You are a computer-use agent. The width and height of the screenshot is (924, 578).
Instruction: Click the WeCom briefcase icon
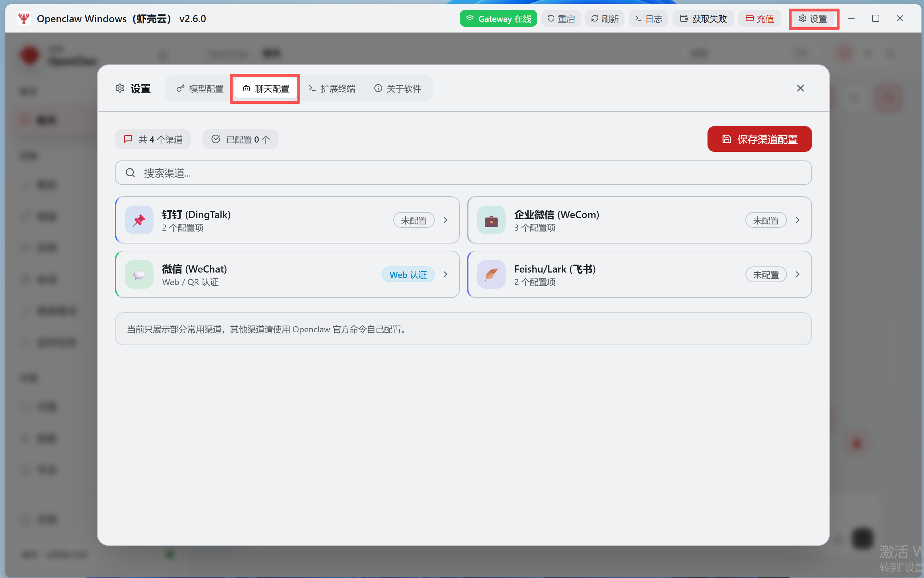tap(491, 220)
